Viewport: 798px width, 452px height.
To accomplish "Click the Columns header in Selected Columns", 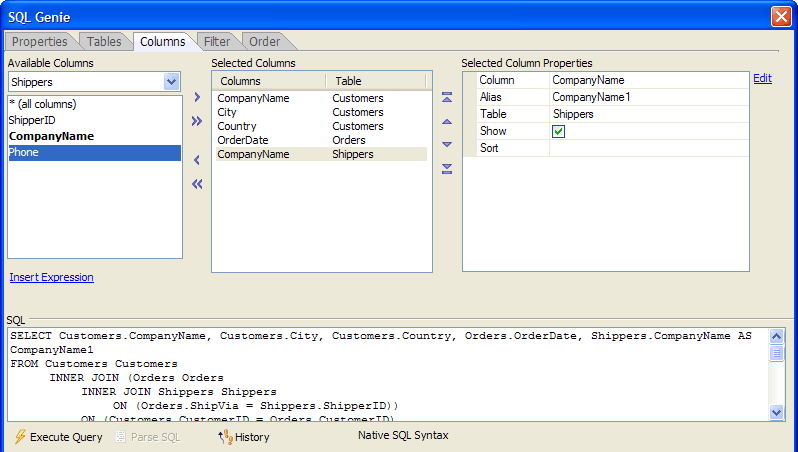I will (x=270, y=81).
